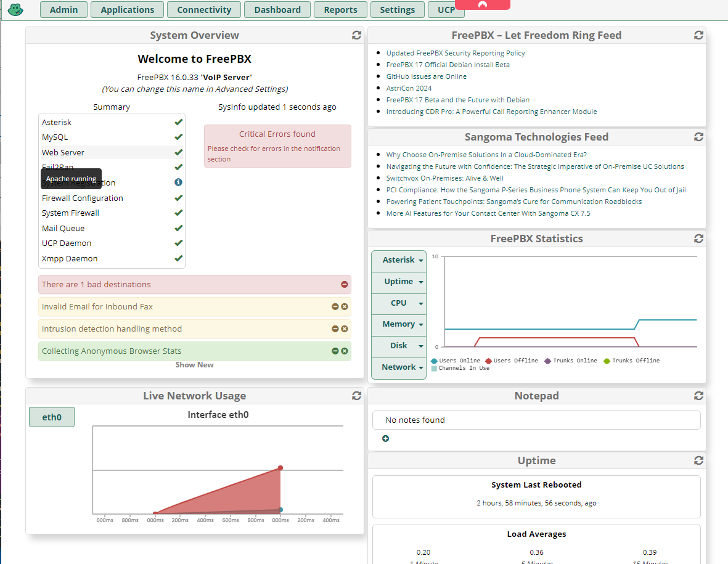The width and height of the screenshot is (728, 564).
Task: Open Updated FreePBX Security Reporting Policy link
Action: (x=456, y=53)
